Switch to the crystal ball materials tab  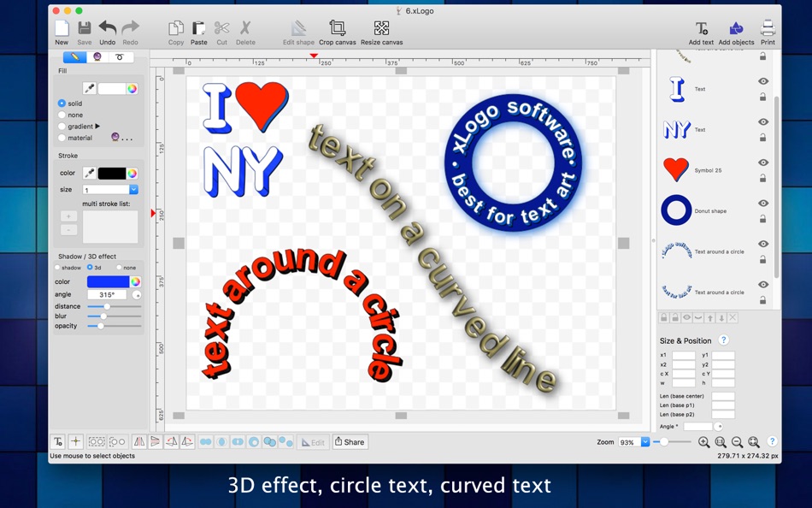(97, 57)
